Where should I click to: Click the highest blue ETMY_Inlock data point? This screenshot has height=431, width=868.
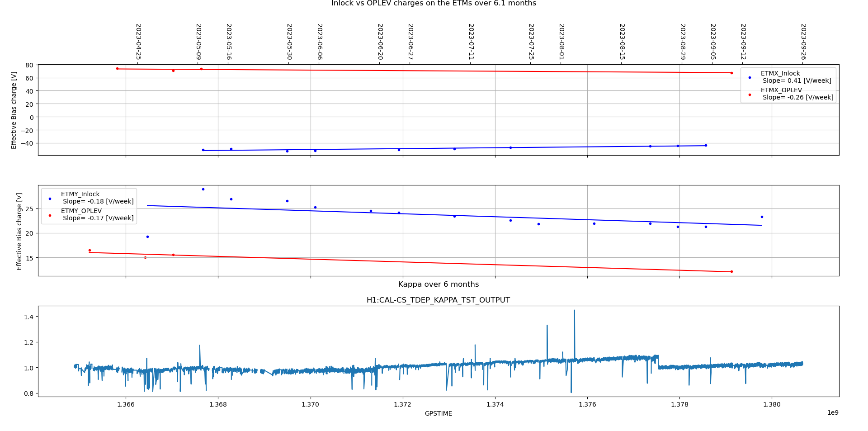203,189
